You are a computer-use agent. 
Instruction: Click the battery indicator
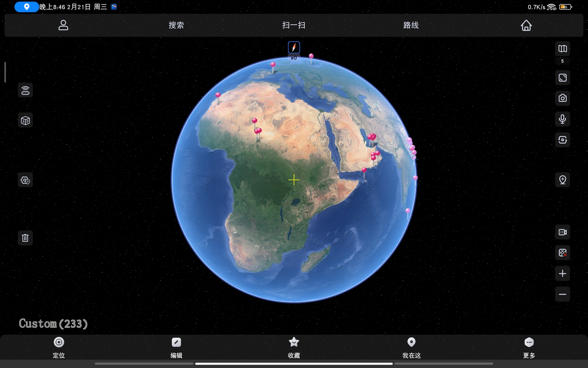(565, 7)
